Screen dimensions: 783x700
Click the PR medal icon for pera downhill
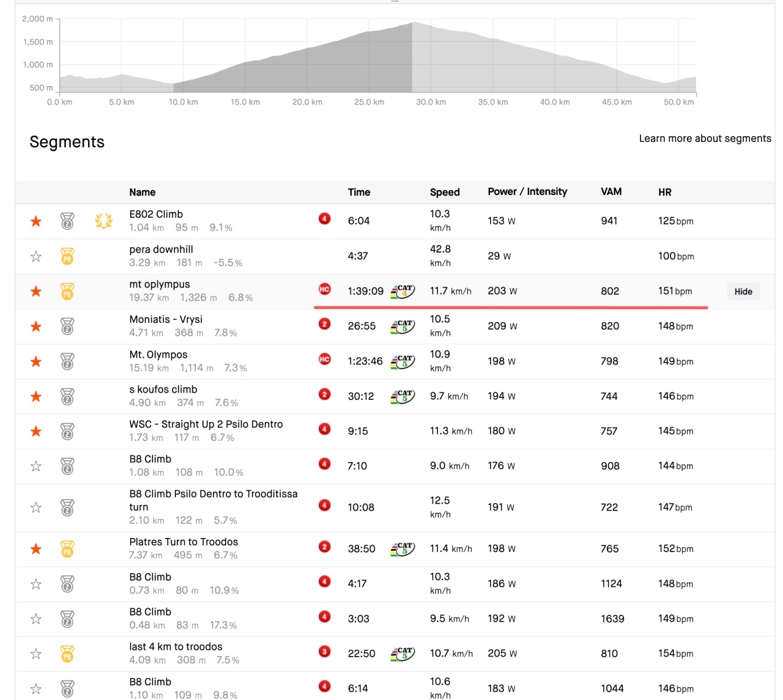pyautogui.click(x=67, y=256)
